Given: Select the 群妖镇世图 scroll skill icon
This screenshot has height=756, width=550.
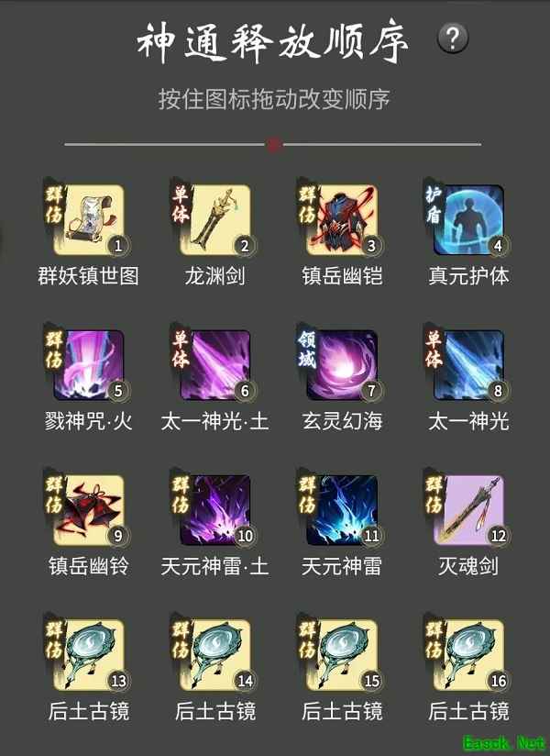Looking at the screenshot, I should 89,220.
